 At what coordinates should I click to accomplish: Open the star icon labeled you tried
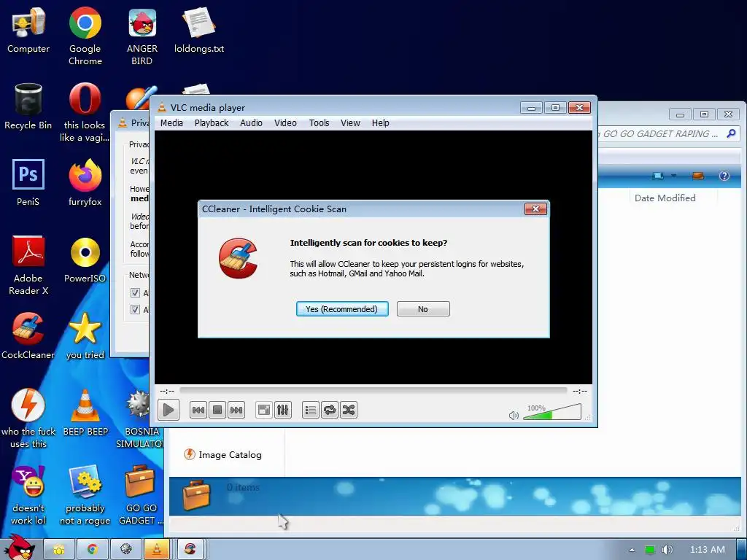pos(85,335)
